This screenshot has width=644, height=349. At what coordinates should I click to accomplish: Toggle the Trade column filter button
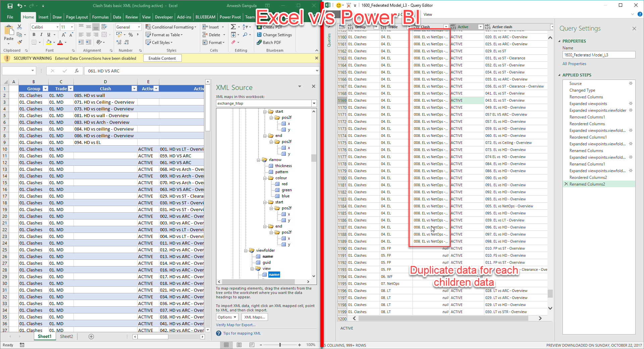point(70,89)
